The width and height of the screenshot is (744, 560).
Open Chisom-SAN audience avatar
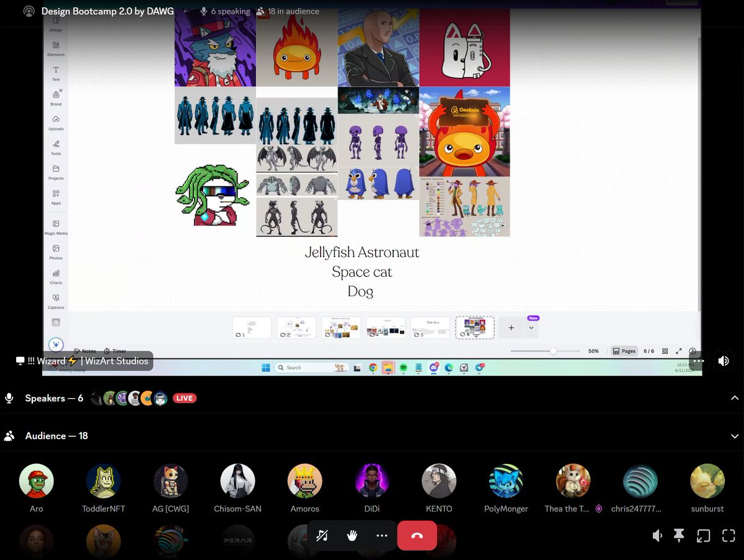pyautogui.click(x=238, y=481)
